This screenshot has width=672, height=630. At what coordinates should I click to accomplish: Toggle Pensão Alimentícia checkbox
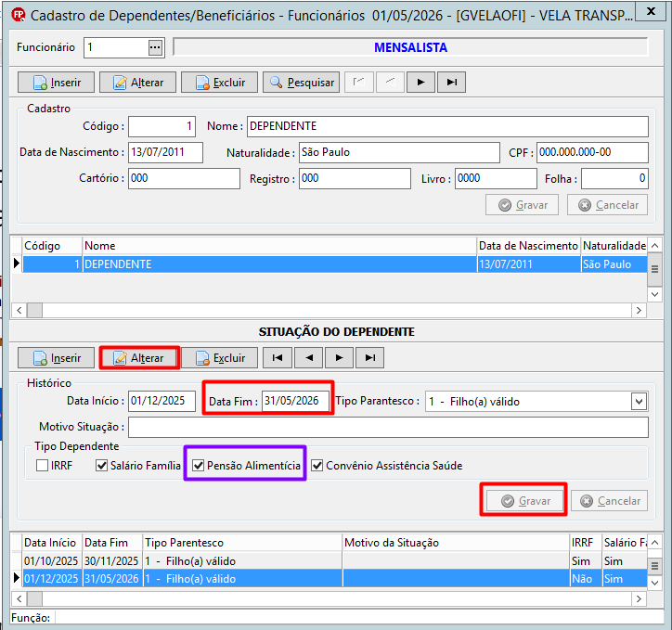tap(198, 466)
